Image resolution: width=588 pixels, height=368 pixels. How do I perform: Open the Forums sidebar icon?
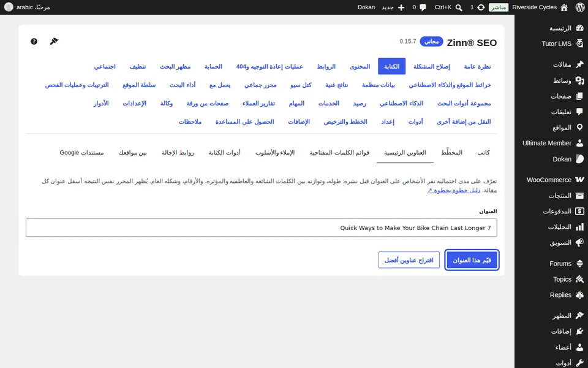pyautogui.click(x=580, y=263)
